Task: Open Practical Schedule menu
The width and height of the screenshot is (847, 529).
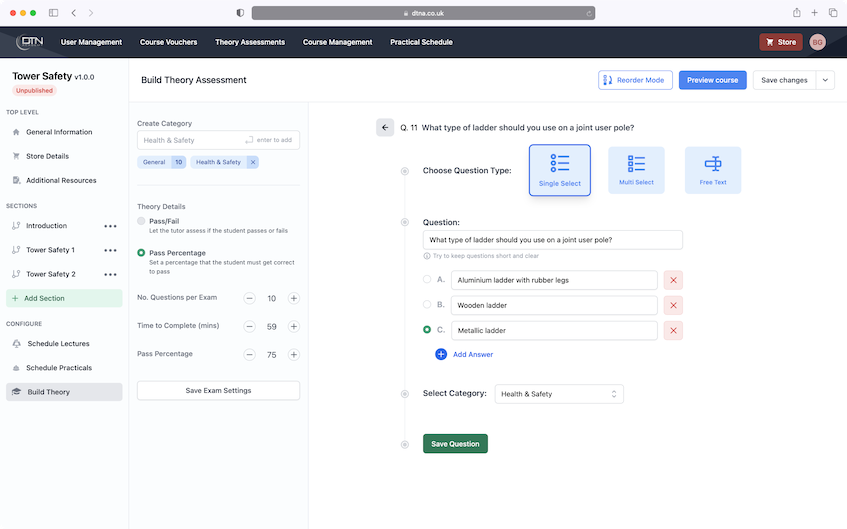Action: (x=421, y=42)
